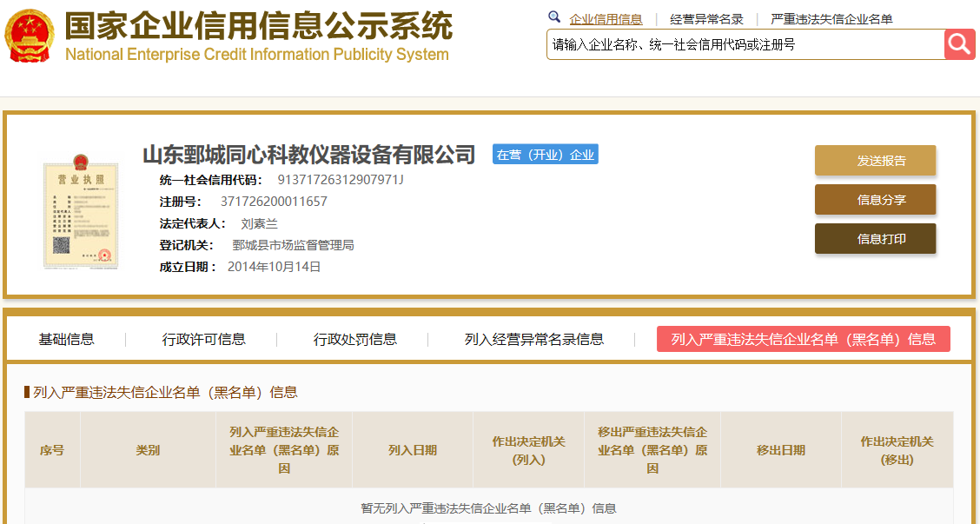The height and width of the screenshot is (524, 980).
Task: Click legal representative name 刘素兰
Action: point(260,223)
